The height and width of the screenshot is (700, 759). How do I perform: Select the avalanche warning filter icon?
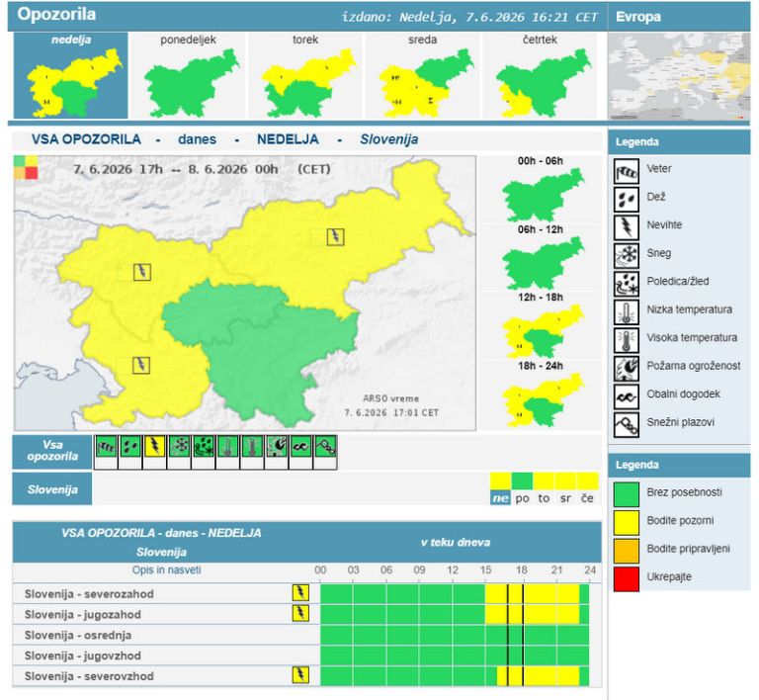click(x=325, y=446)
